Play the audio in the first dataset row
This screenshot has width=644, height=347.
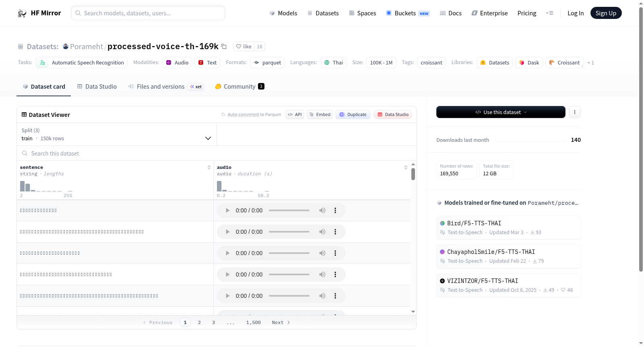pyautogui.click(x=227, y=210)
